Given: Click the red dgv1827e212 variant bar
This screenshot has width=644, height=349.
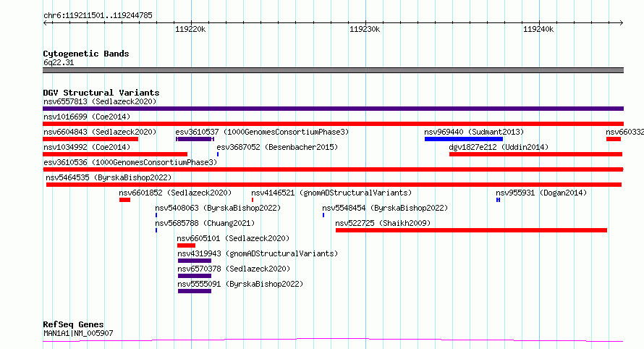Looking at the screenshot, I should click(x=535, y=154).
